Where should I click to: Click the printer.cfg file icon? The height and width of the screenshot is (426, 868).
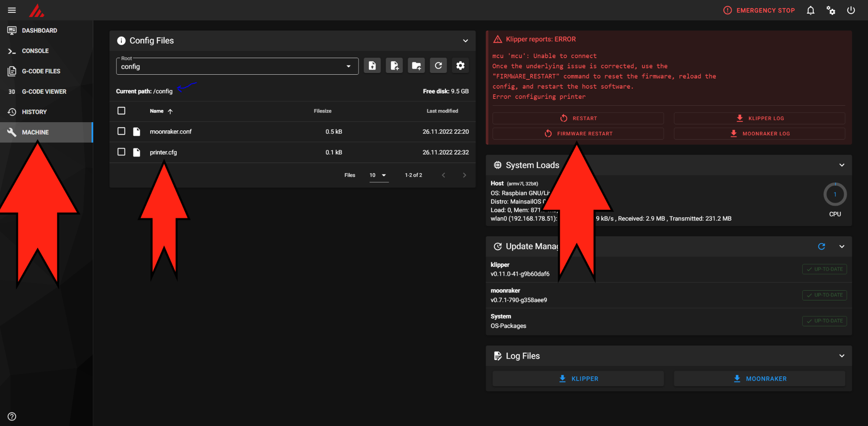136,152
